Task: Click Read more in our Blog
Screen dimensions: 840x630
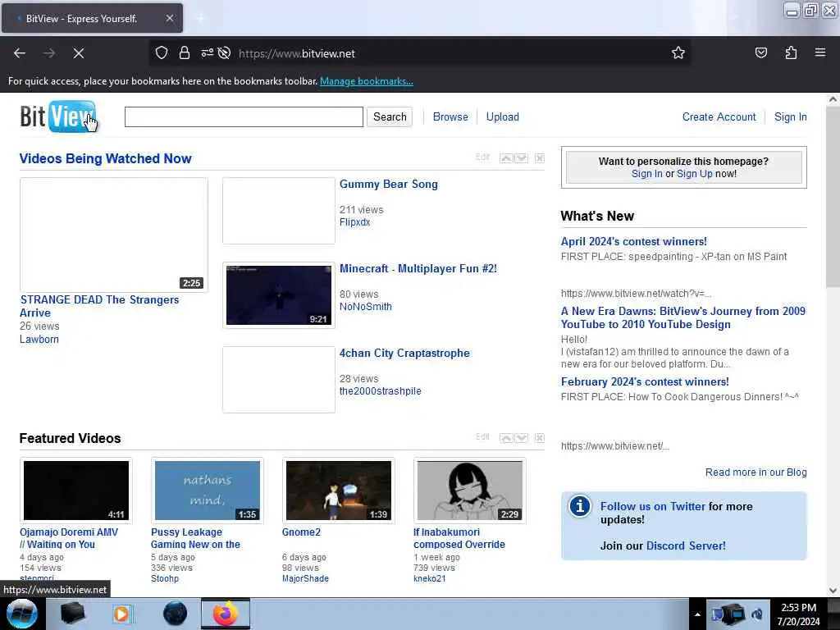Action: click(756, 472)
